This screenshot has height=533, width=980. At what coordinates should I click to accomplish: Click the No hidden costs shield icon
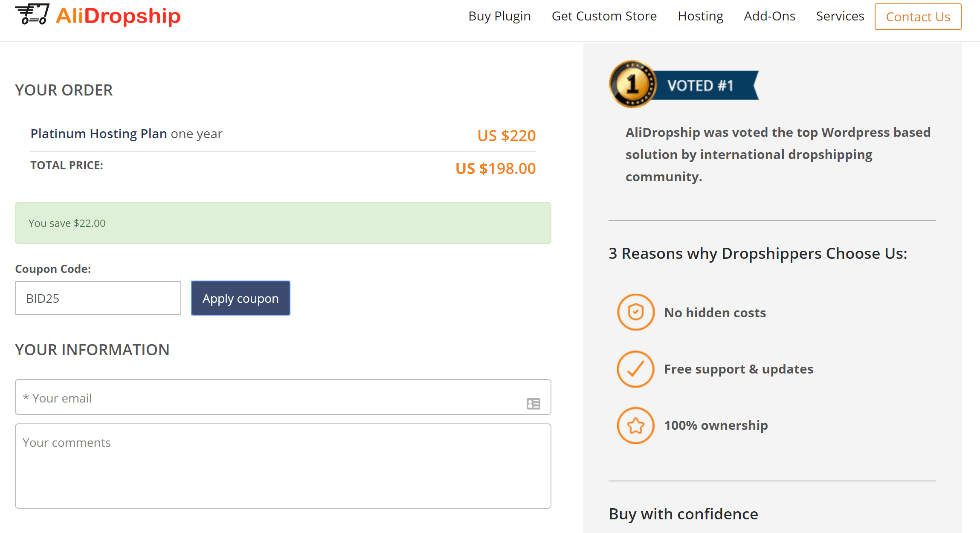click(635, 312)
